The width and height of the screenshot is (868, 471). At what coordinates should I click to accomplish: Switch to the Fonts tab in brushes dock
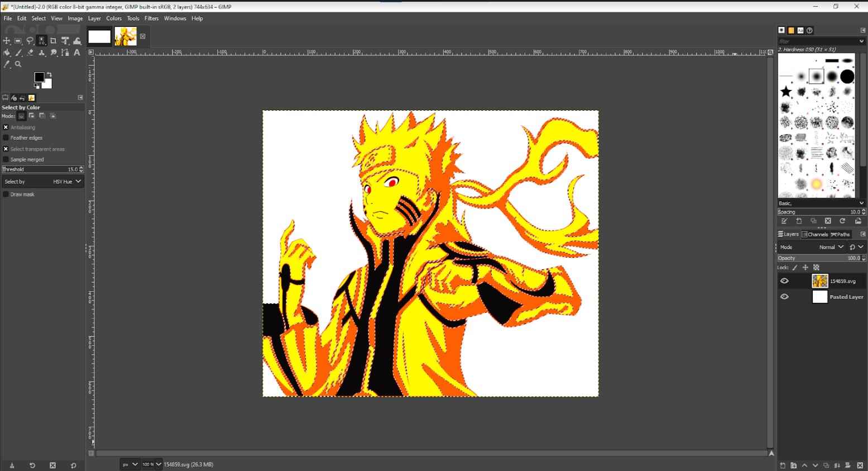(x=800, y=31)
